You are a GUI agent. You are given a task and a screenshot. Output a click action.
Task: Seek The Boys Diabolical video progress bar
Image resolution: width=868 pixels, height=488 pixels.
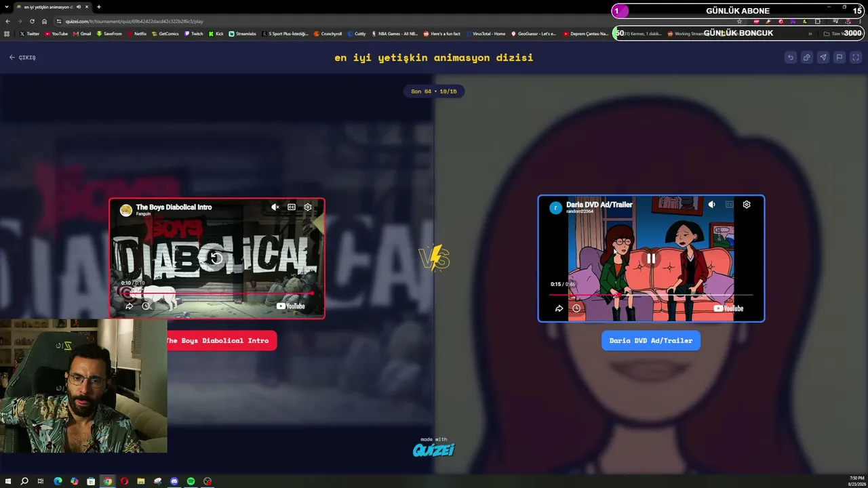(x=217, y=293)
